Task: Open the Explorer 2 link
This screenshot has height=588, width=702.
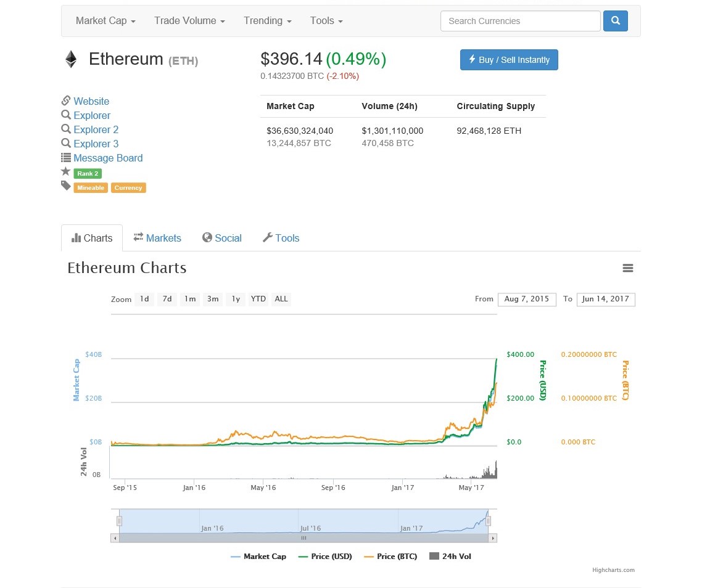Action: coord(96,129)
